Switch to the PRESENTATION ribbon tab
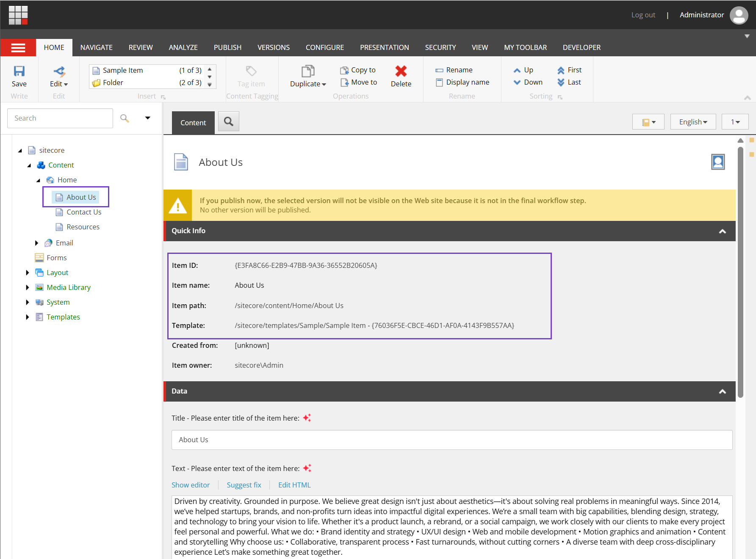 click(x=385, y=48)
